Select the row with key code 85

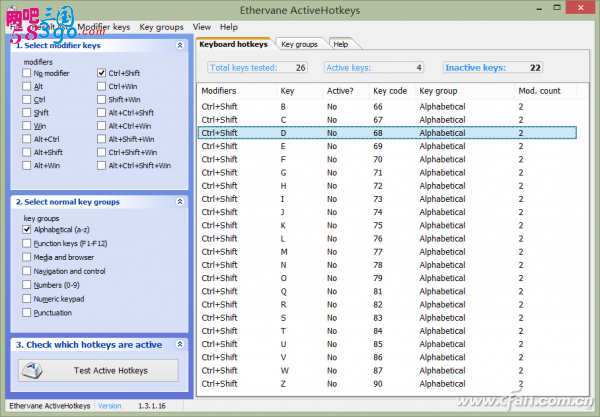[x=387, y=344]
